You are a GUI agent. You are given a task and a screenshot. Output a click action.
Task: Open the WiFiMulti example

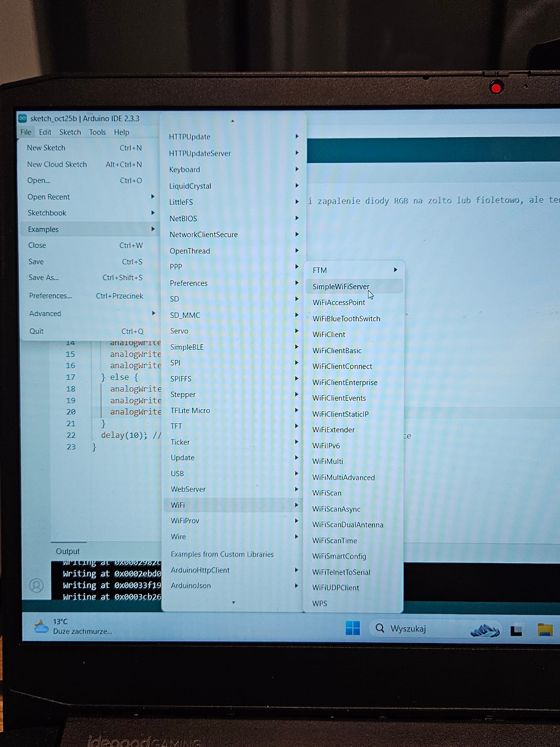pyautogui.click(x=354, y=461)
